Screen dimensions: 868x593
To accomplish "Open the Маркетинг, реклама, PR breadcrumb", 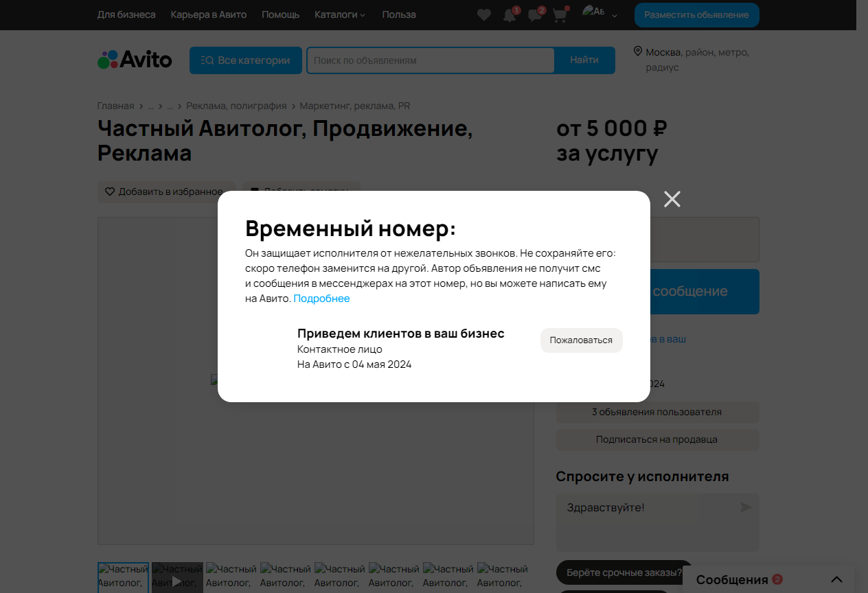I will pyautogui.click(x=355, y=106).
